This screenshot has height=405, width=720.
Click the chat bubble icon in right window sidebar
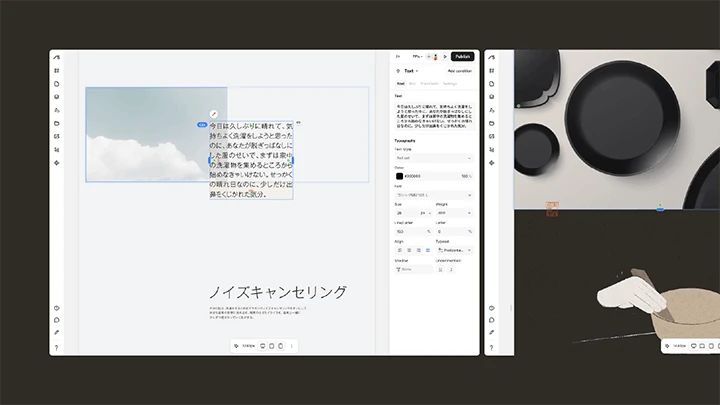pyautogui.click(x=492, y=320)
